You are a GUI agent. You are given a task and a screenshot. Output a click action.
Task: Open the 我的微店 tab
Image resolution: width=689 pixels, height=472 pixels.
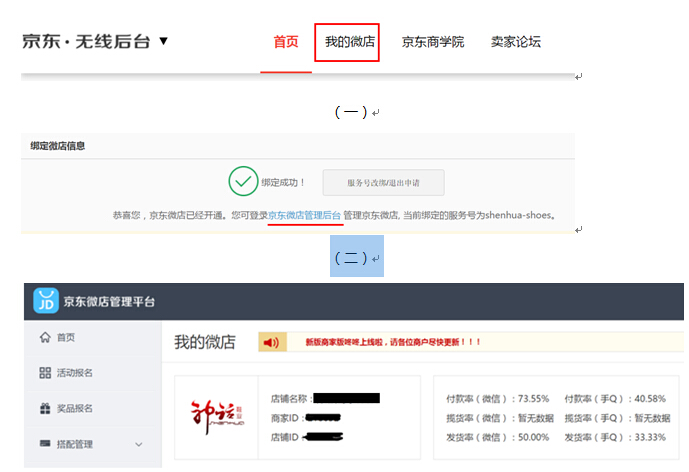click(x=350, y=42)
